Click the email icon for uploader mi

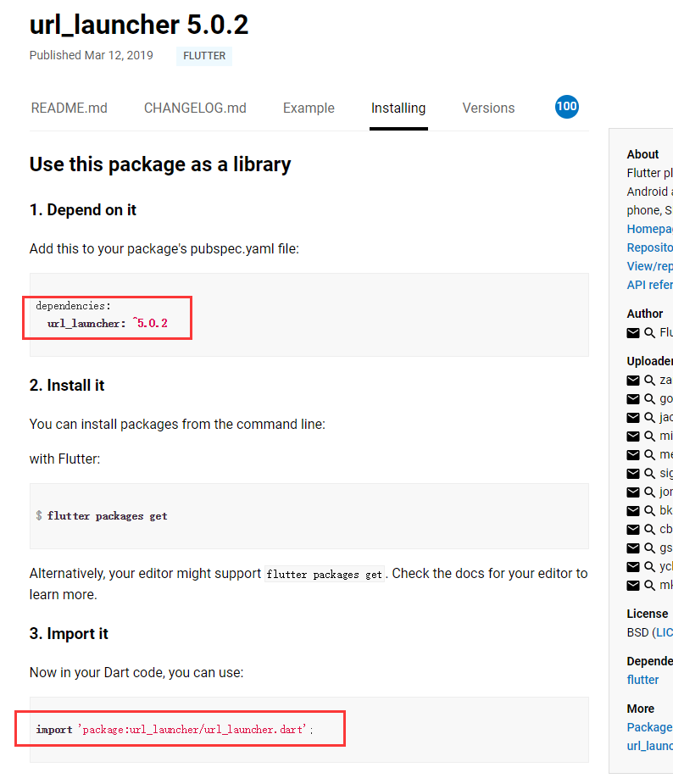[x=633, y=436]
